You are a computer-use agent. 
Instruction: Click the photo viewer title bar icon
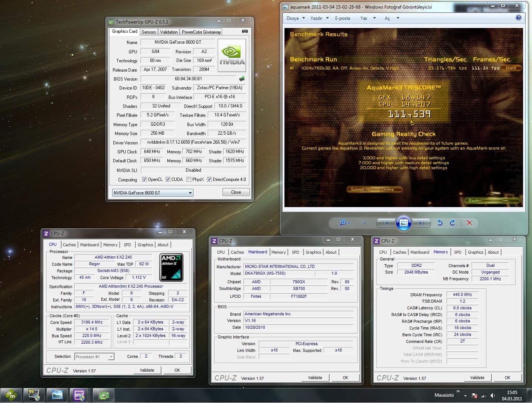click(286, 7)
